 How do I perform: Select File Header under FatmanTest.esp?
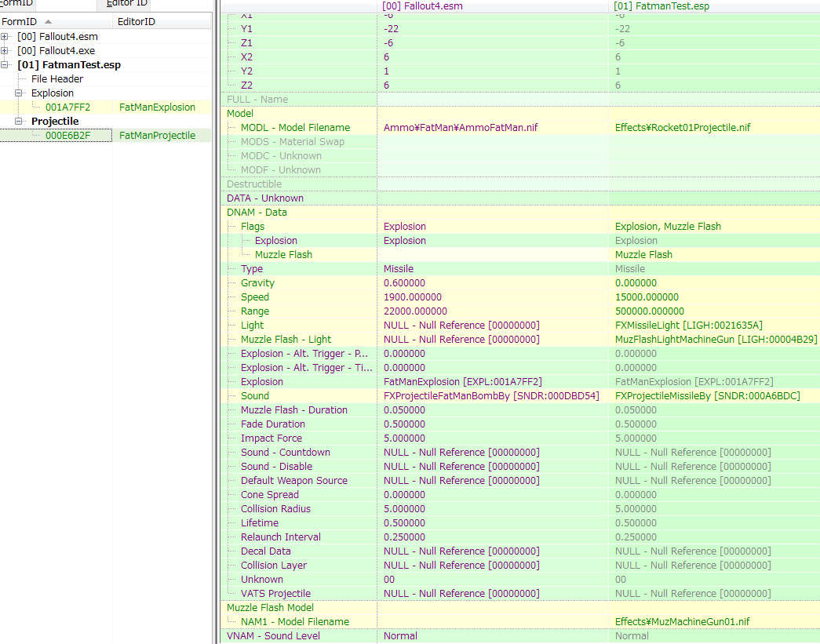click(x=57, y=79)
